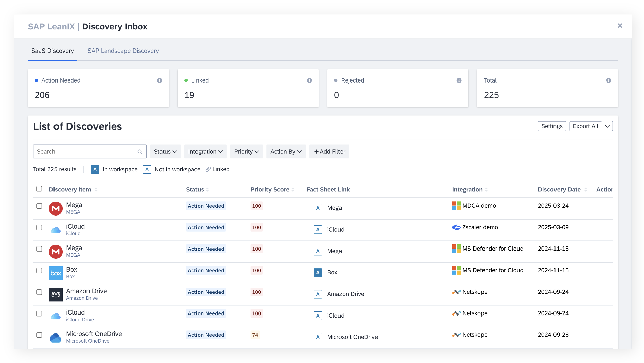Click discovery date 2025-03-24
The width and height of the screenshot is (644, 363).
tap(553, 206)
